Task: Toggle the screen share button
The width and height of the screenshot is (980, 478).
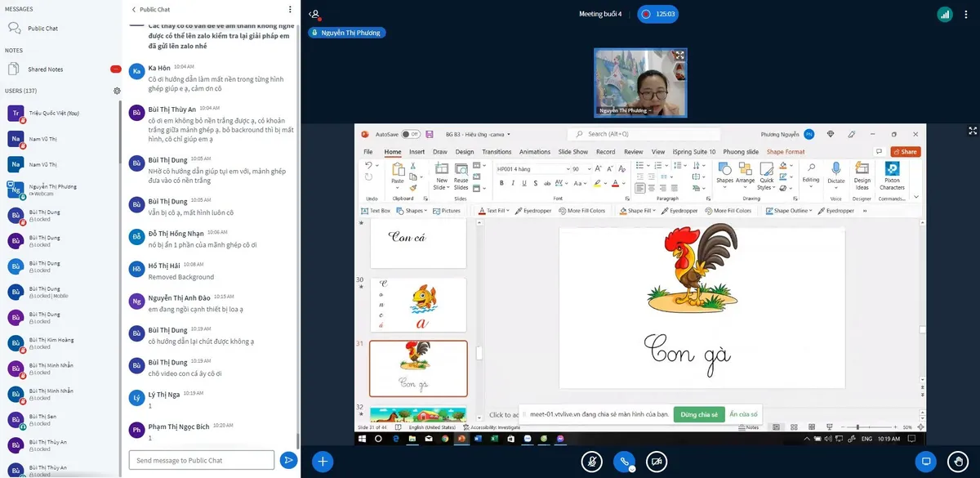Action: (926, 462)
